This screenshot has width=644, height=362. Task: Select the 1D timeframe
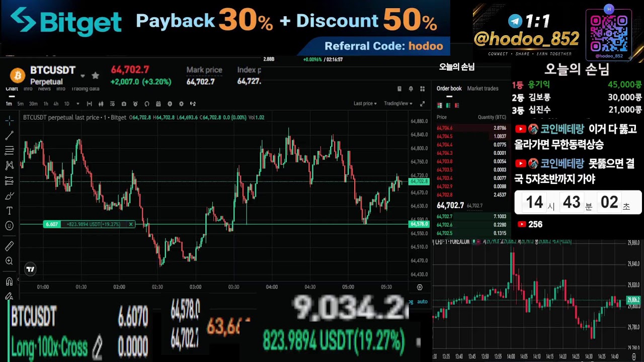point(67,104)
